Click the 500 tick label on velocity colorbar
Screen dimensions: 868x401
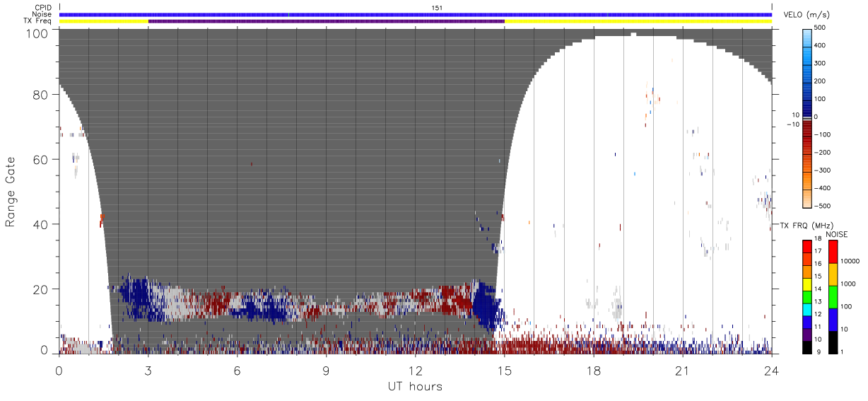(821, 28)
